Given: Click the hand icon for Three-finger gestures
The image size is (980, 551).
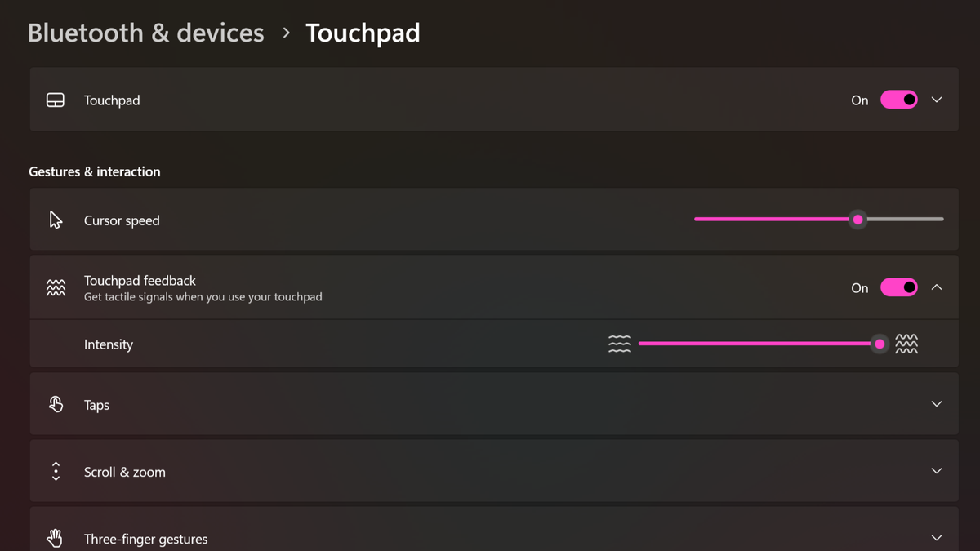Looking at the screenshot, I should (55, 538).
